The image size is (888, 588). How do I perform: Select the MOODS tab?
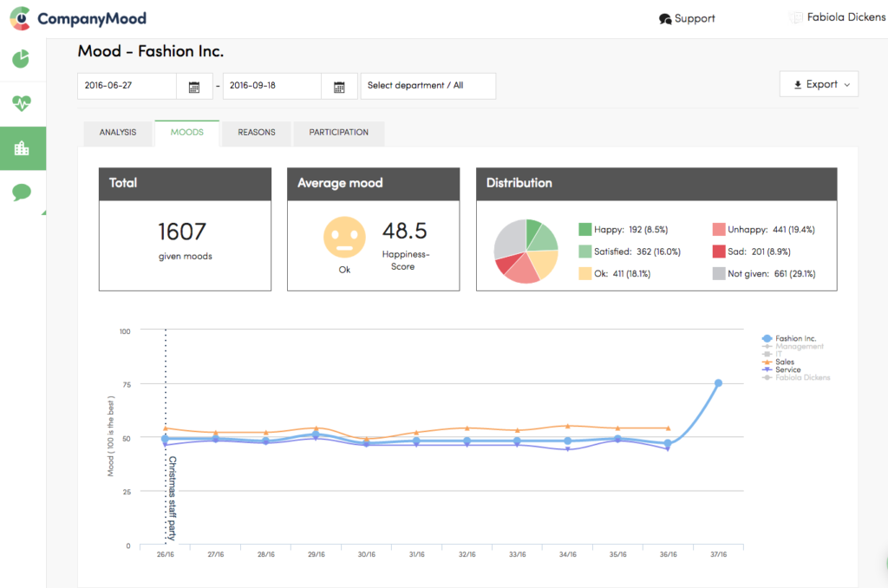click(187, 133)
